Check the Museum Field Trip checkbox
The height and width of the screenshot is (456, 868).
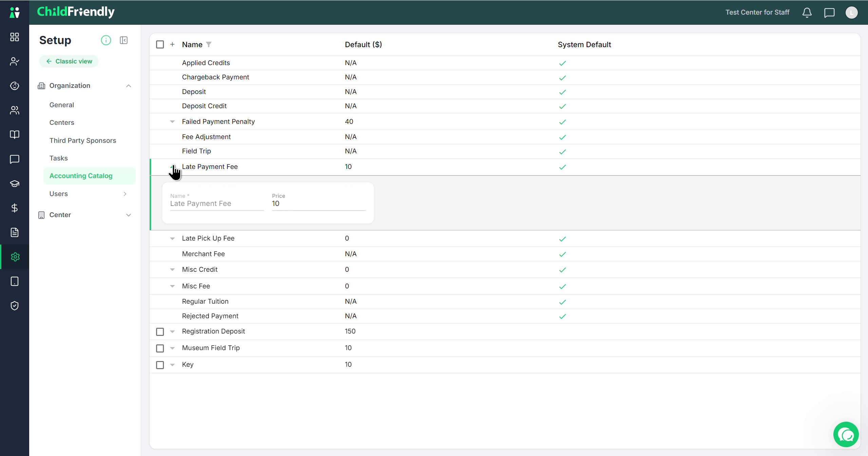(160, 348)
